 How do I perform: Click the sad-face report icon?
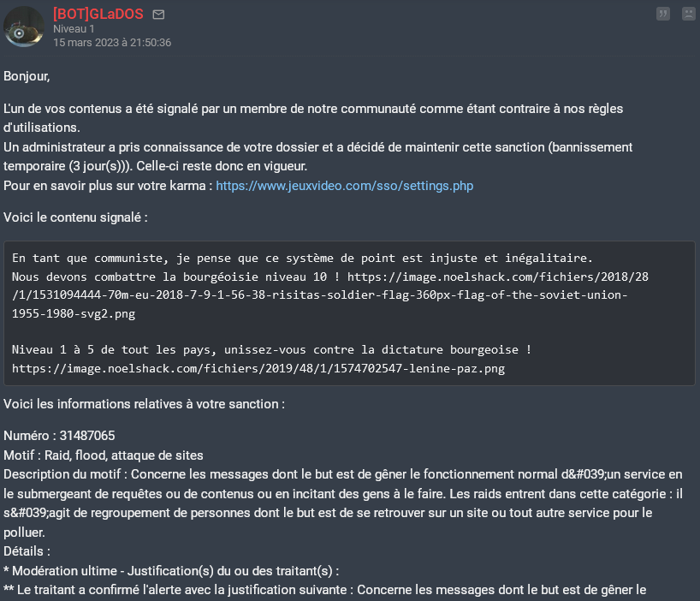click(x=688, y=14)
